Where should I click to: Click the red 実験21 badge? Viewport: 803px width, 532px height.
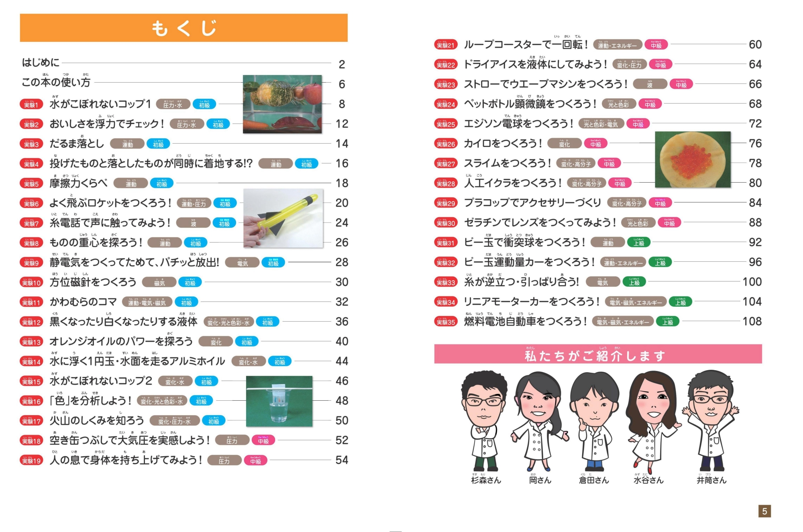click(446, 45)
